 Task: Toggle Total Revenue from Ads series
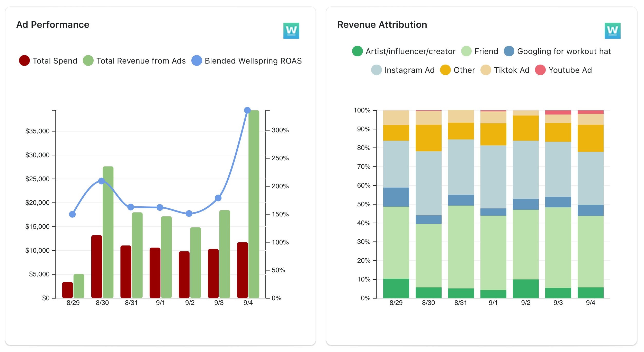pyautogui.click(x=134, y=61)
